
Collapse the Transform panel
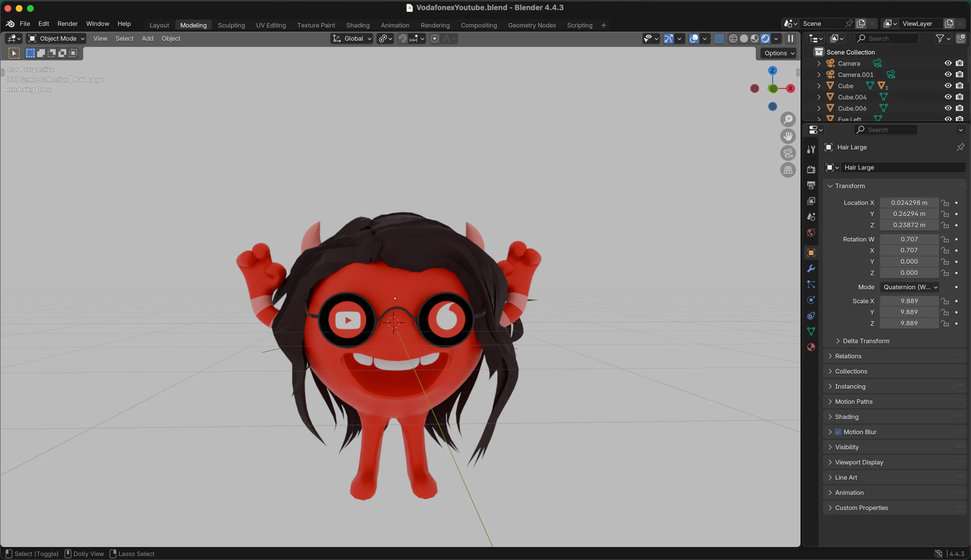click(830, 186)
